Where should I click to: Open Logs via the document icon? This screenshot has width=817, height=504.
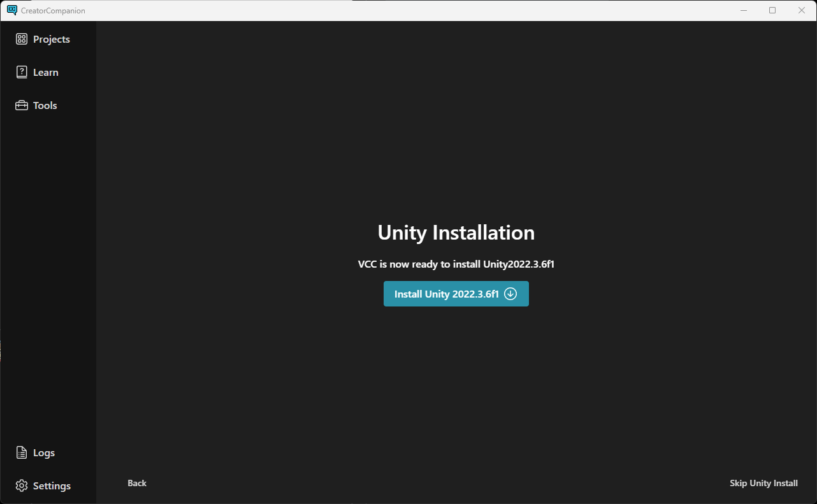21,452
